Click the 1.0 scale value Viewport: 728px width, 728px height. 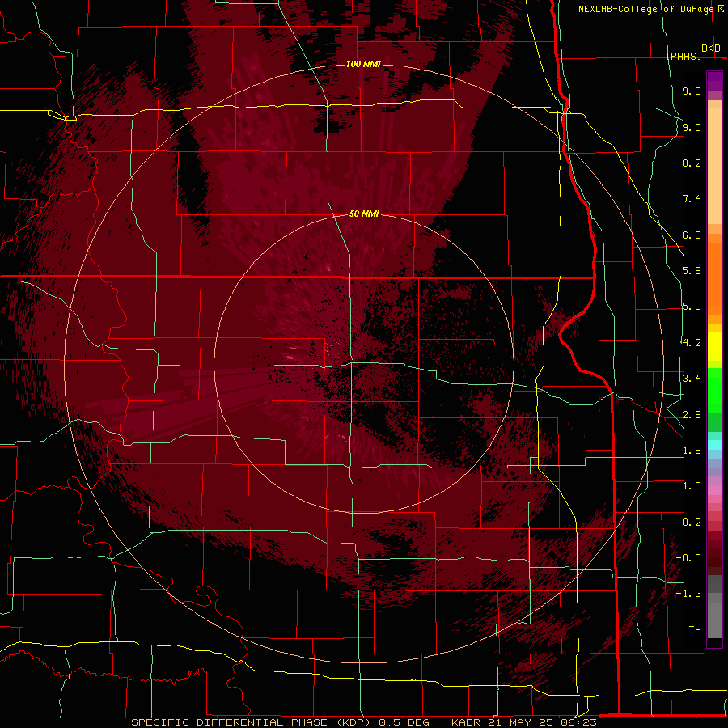692,486
